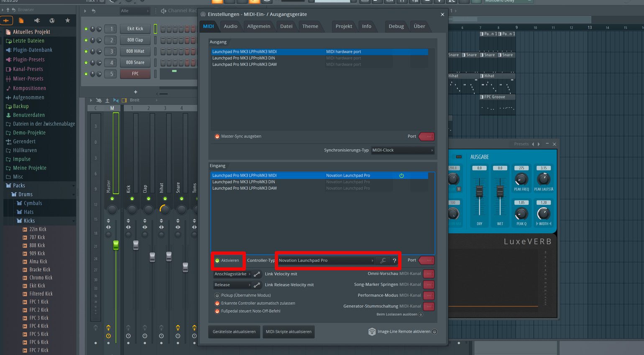Viewport: 644px width, 355px height.
Task: Add a channel with the plus button
Action: coord(135,92)
